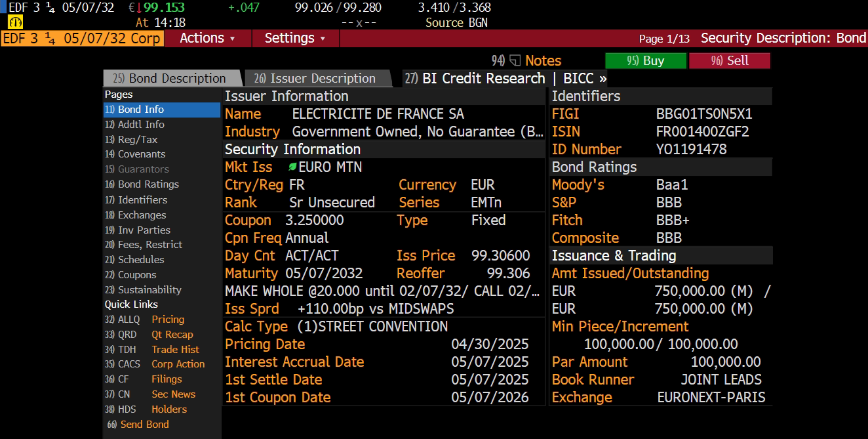Screen dimensions: 868x439
Task: Click the last price 99.153 in header
Action: 164,8
